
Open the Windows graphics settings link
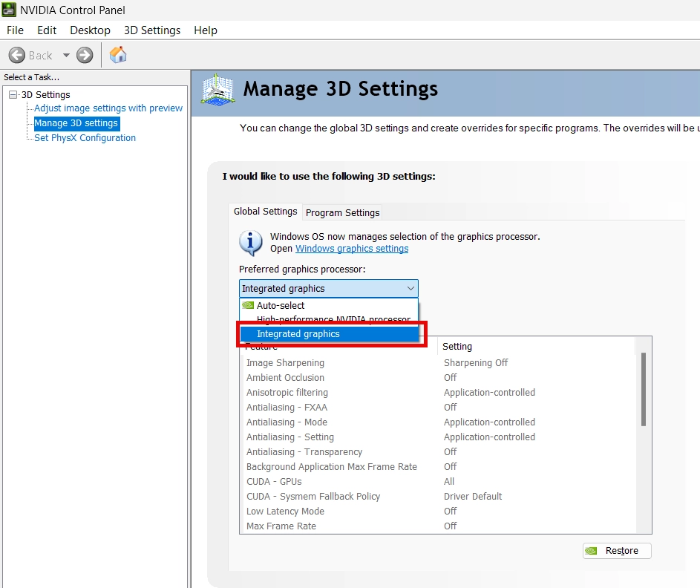coord(352,249)
